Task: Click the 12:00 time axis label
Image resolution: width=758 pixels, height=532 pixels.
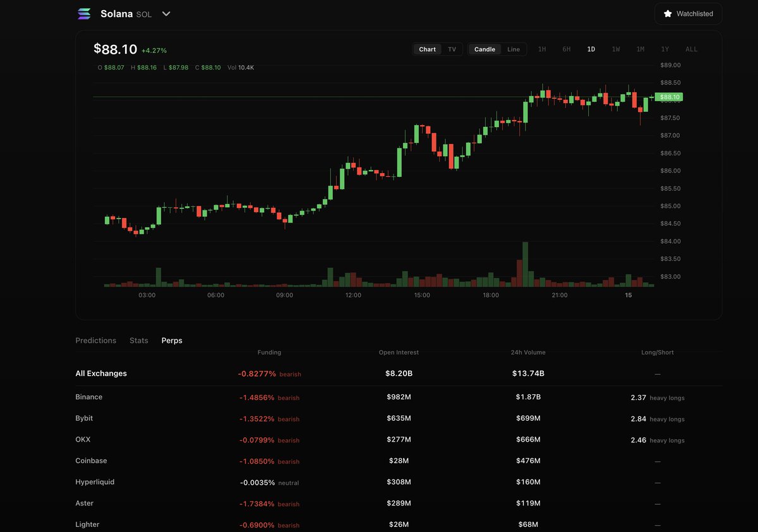Action: tap(353, 295)
